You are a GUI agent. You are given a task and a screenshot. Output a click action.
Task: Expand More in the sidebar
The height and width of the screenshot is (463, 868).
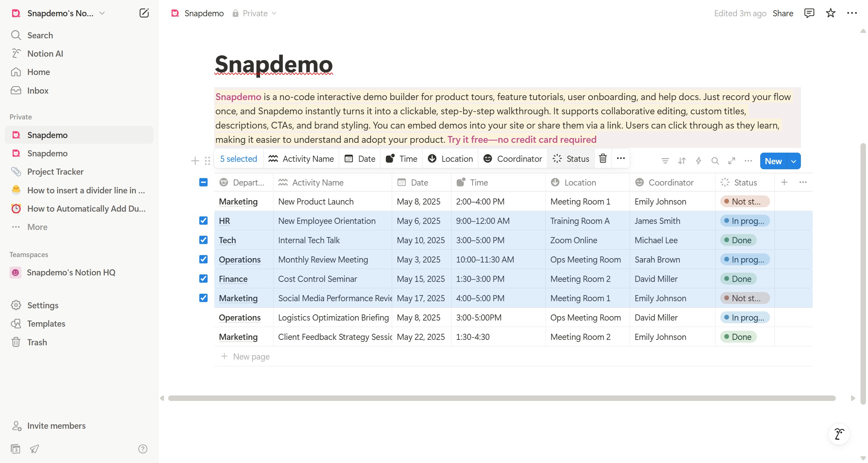79,227
